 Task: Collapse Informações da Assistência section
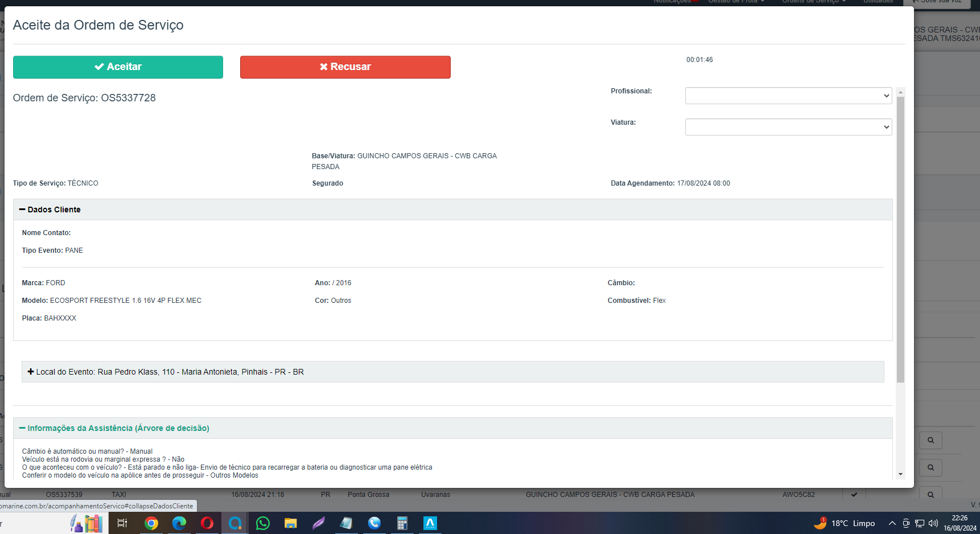(114, 428)
